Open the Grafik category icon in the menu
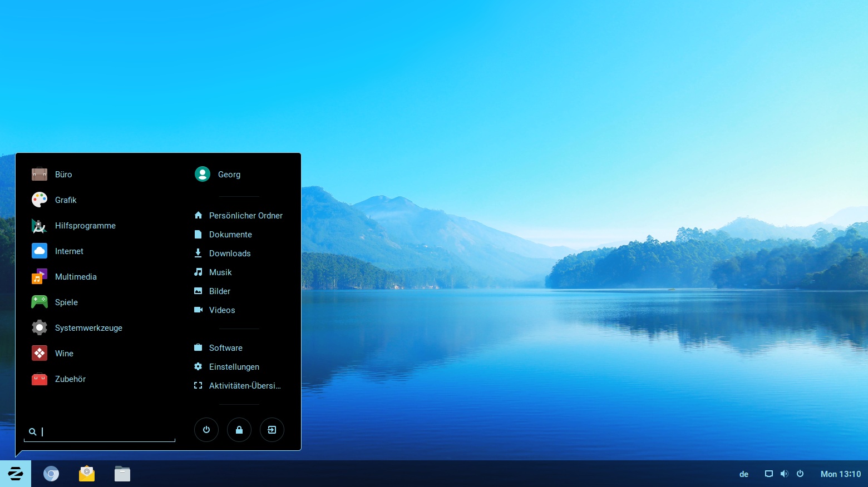This screenshot has height=487, width=868. [40, 200]
